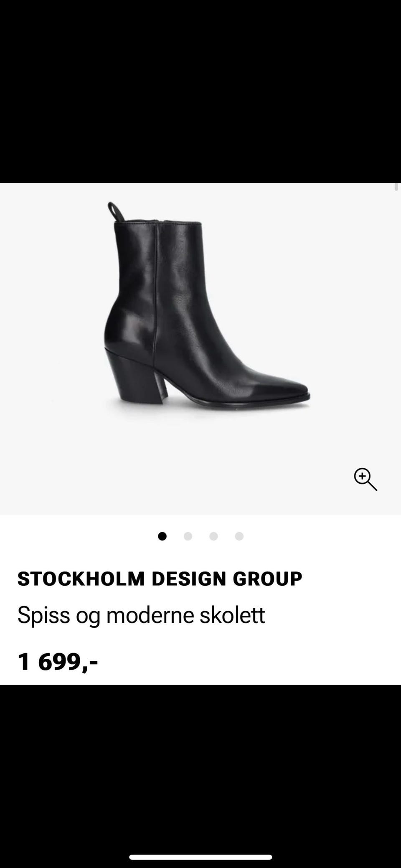Tap the 'Spiss og moderne skolett' title
This screenshot has height=868, width=401.
[141, 615]
